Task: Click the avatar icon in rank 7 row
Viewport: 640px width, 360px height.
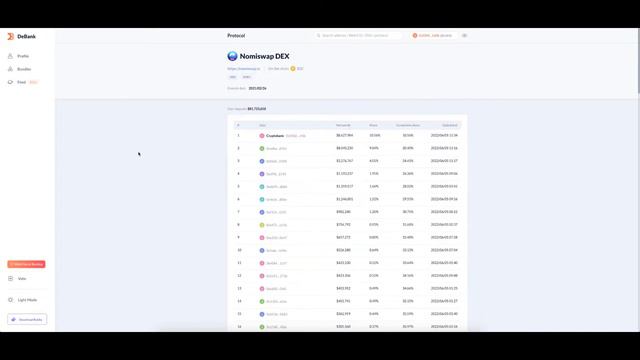Action: (262, 212)
